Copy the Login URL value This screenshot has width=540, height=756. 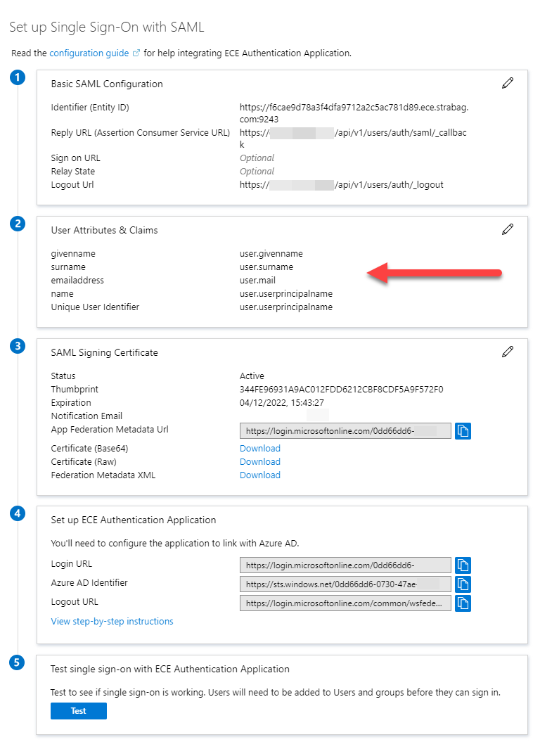[463, 565]
